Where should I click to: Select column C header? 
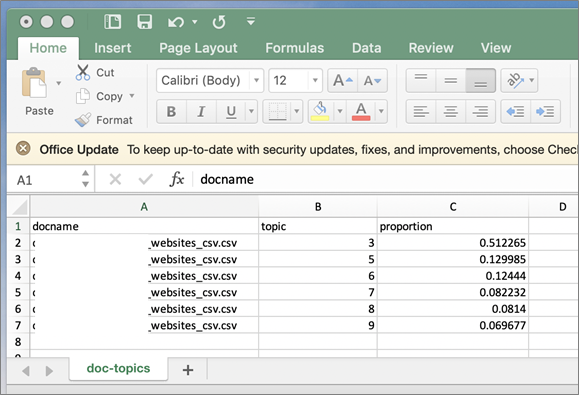(x=453, y=207)
